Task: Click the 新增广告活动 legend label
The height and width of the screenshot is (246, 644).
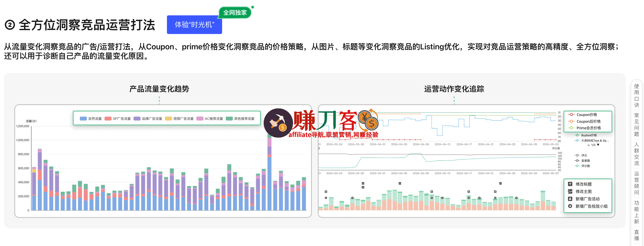Action: pyautogui.click(x=587, y=199)
